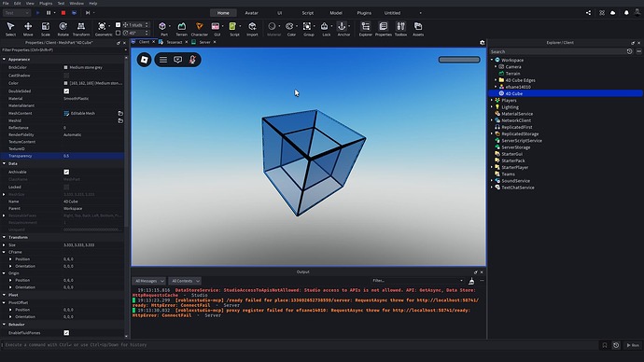Open the Assets manager
Screen dimensions: 644x362
[418, 29]
